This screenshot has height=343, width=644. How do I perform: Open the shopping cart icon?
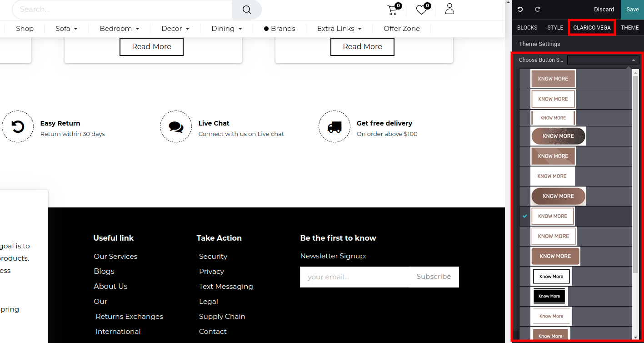click(x=393, y=10)
